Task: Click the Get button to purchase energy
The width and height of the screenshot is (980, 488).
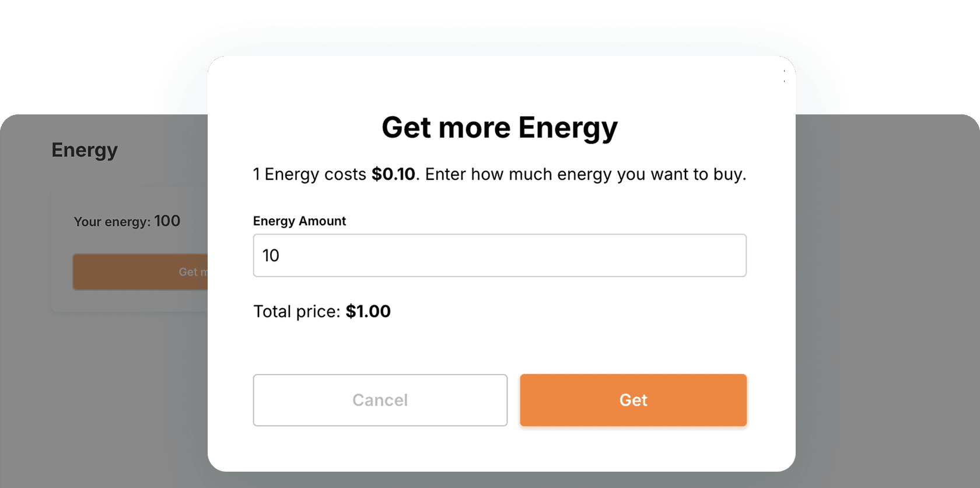Action: [x=633, y=400]
